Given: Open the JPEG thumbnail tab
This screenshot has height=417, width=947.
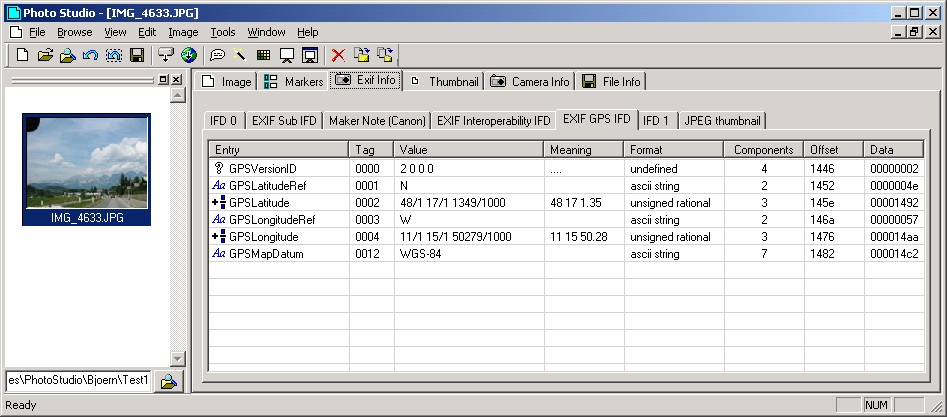Looking at the screenshot, I should pos(722,121).
